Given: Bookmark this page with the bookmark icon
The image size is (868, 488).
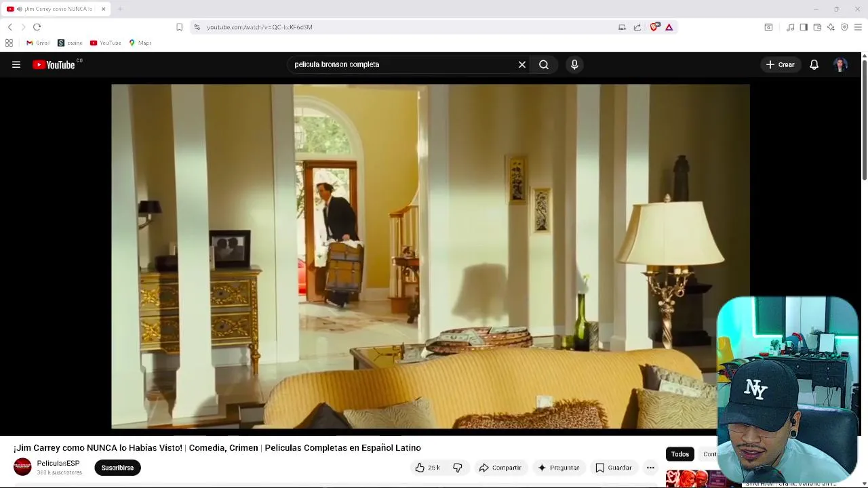Looking at the screenshot, I should coord(179,27).
